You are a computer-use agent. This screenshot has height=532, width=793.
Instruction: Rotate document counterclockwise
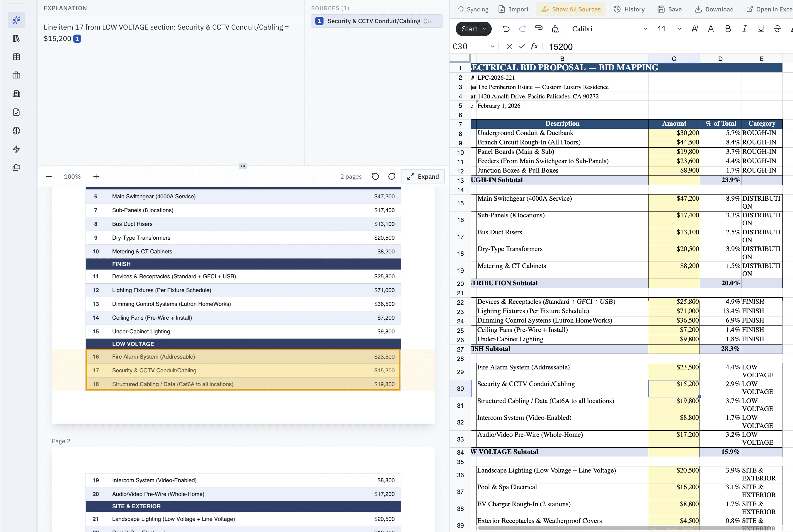(x=375, y=176)
